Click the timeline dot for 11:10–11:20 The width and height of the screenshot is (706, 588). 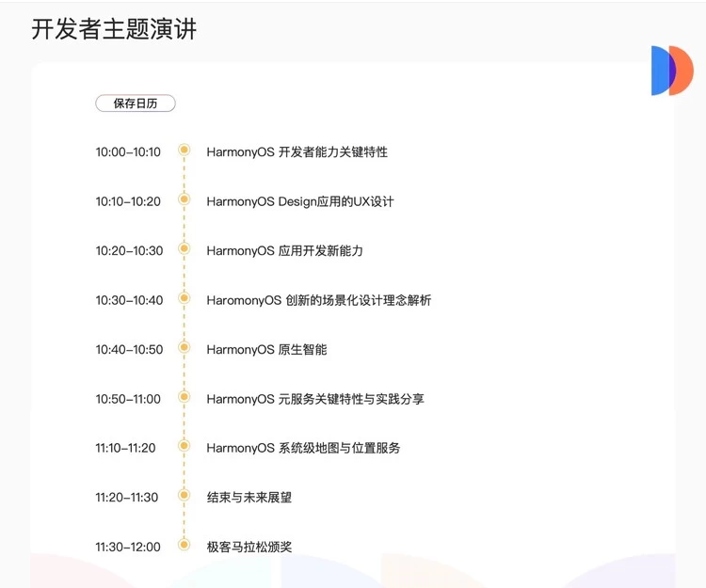pos(185,446)
